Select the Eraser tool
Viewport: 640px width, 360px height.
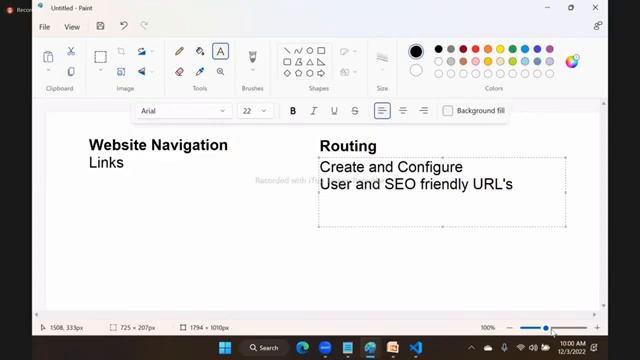tap(179, 72)
